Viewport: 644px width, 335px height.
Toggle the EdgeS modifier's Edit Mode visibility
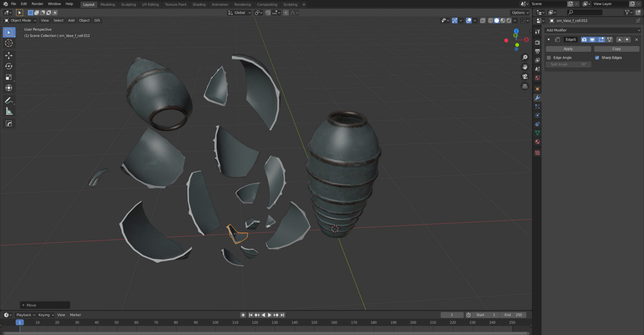click(x=601, y=39)
